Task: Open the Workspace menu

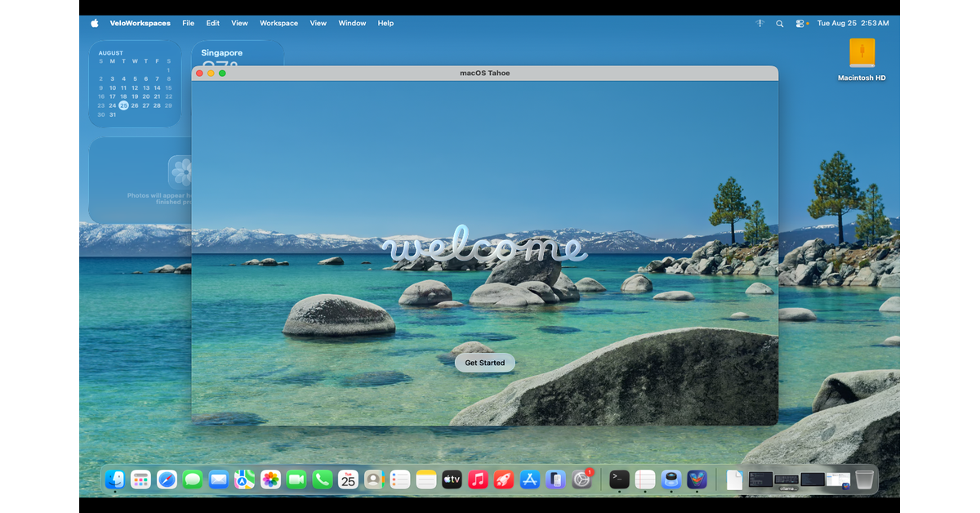Action: coord(278,23)
